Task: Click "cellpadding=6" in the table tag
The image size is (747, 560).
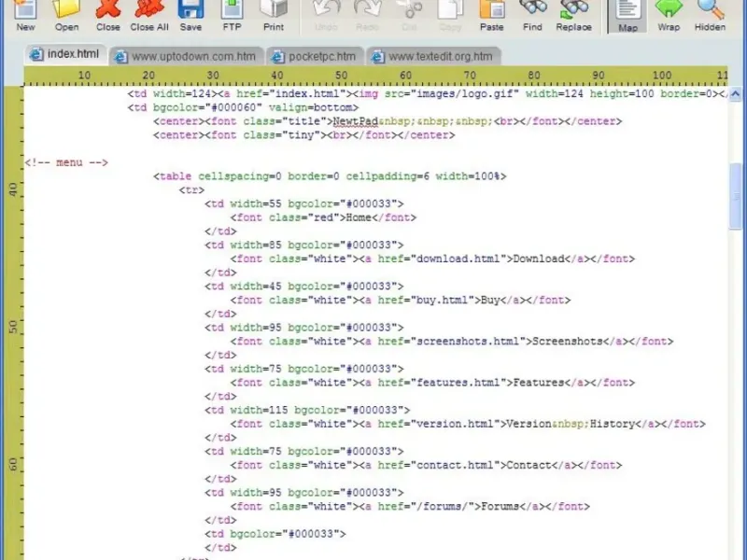Action: (x=388, y=176)
